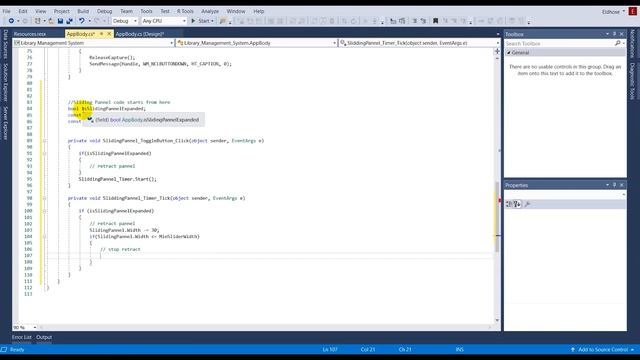Click the Navigate Backward toolbar icon
The image size is (640, 360).
[x=11, y=21]
